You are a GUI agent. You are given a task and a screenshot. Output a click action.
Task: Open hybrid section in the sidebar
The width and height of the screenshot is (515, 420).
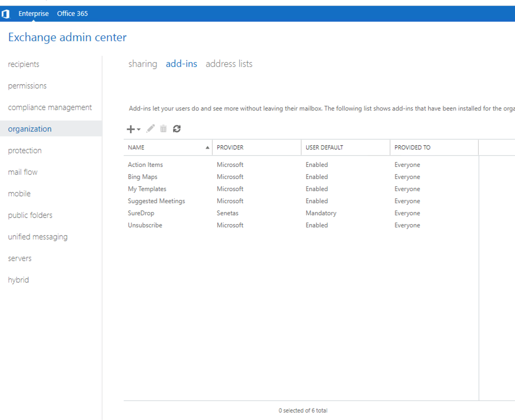click(18, 280)
